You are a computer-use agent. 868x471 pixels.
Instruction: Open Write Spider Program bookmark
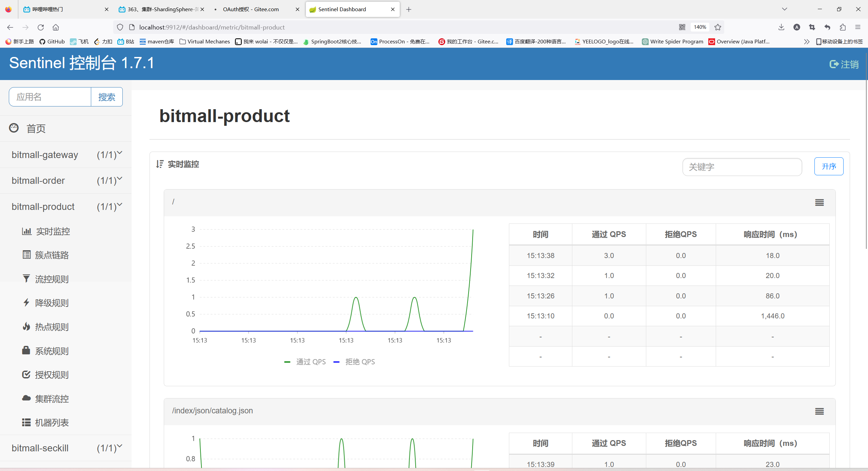(x=672, y=41)
